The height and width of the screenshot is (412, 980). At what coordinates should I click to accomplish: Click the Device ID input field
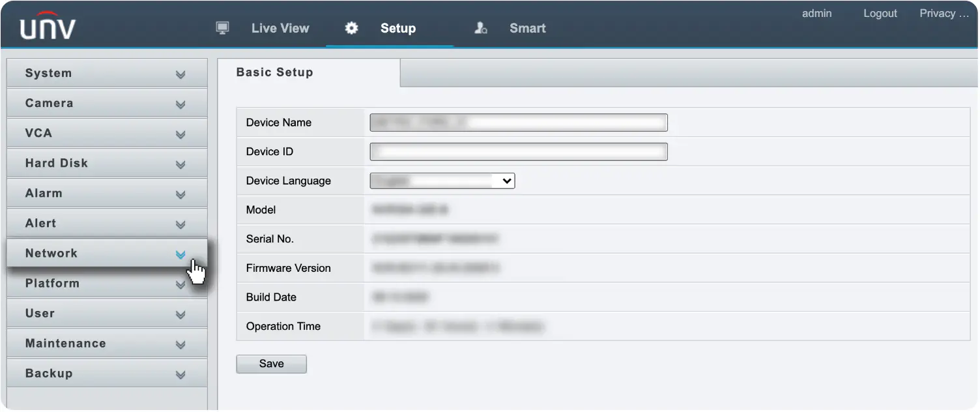(519, 152)
